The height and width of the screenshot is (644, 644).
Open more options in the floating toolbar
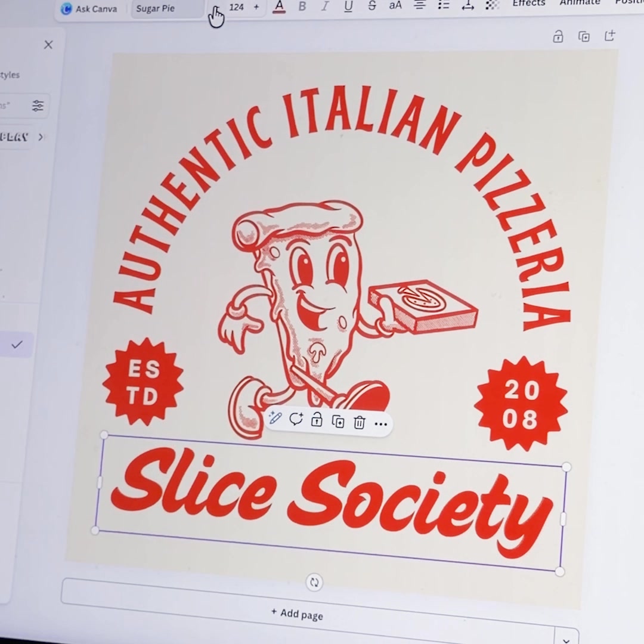[x=380, y=424]
